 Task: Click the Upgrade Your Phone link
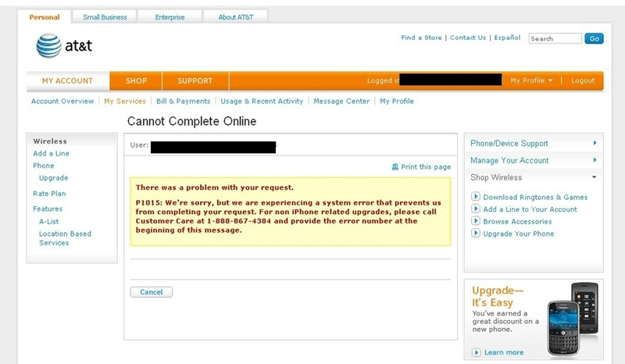[x=519, y=234]
